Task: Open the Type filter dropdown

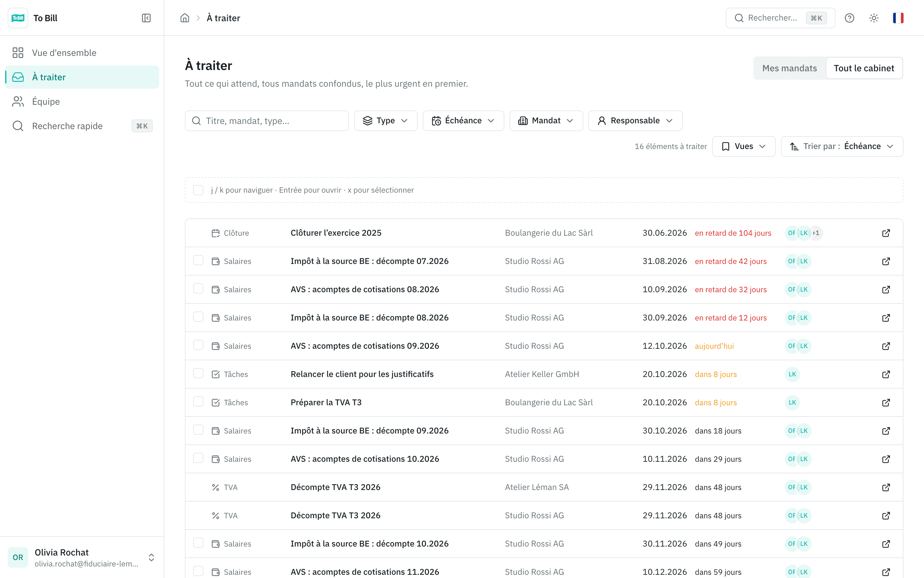Action: point(386,121)
